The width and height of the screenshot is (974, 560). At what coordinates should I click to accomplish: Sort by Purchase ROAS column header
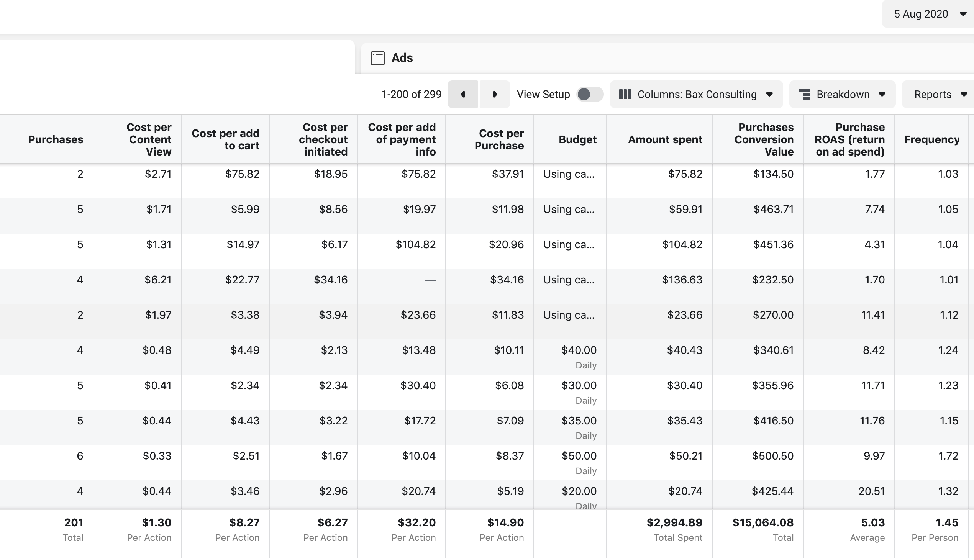point(849,139)
